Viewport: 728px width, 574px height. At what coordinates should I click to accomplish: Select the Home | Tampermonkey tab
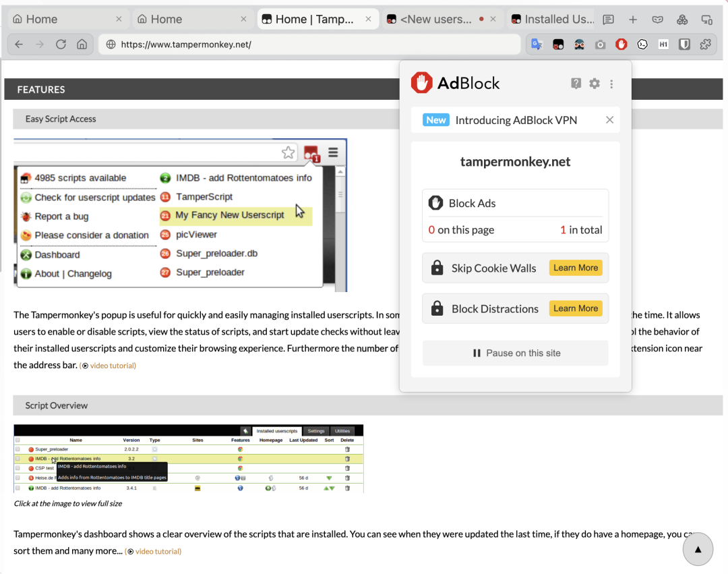point(316,19)
